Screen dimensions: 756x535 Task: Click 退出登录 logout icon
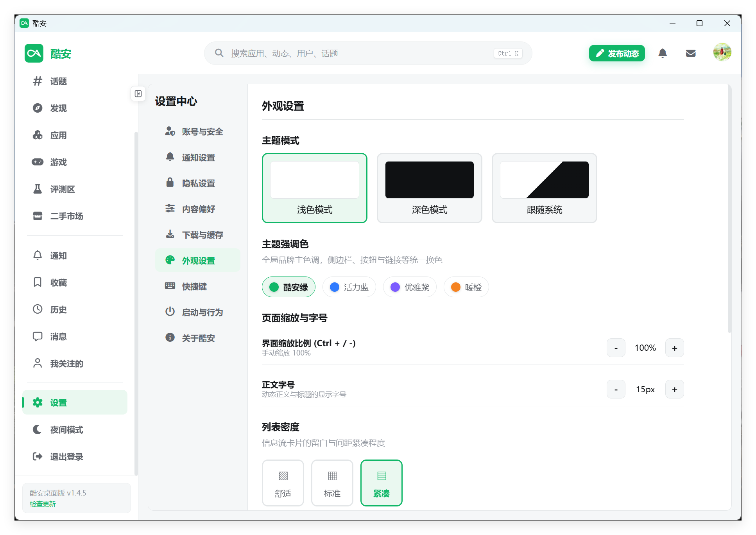38,456
